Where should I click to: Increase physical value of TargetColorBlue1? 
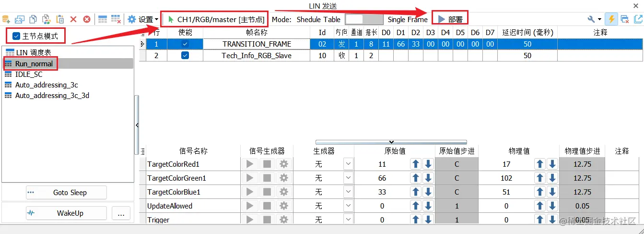pyautogui.click(x=540, y=192)
